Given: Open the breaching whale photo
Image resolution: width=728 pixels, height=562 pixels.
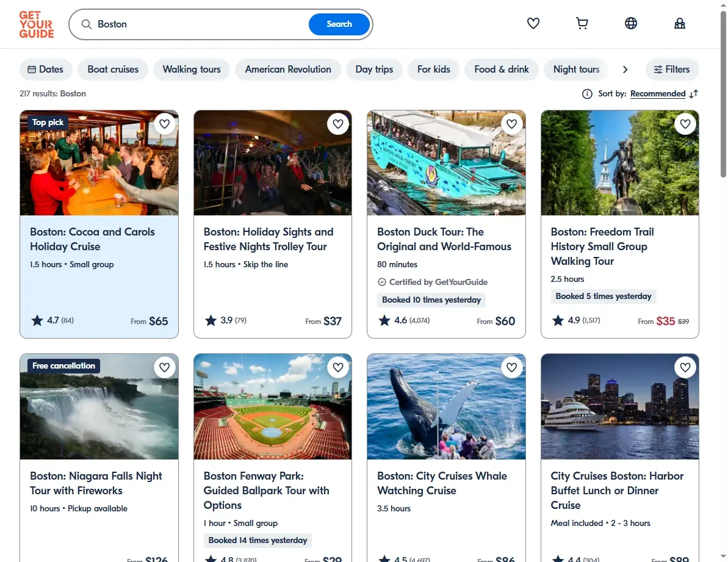Looking at the screenshot, I should pyautogui.click(x=446, y=406).
